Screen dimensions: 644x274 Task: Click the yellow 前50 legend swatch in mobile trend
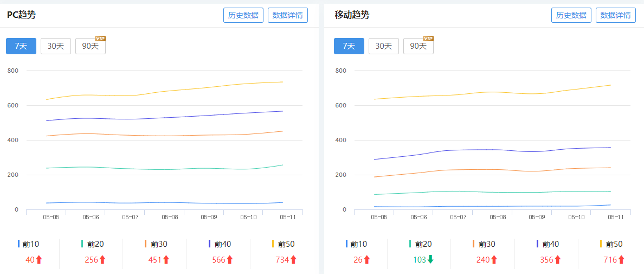(601, 244)
